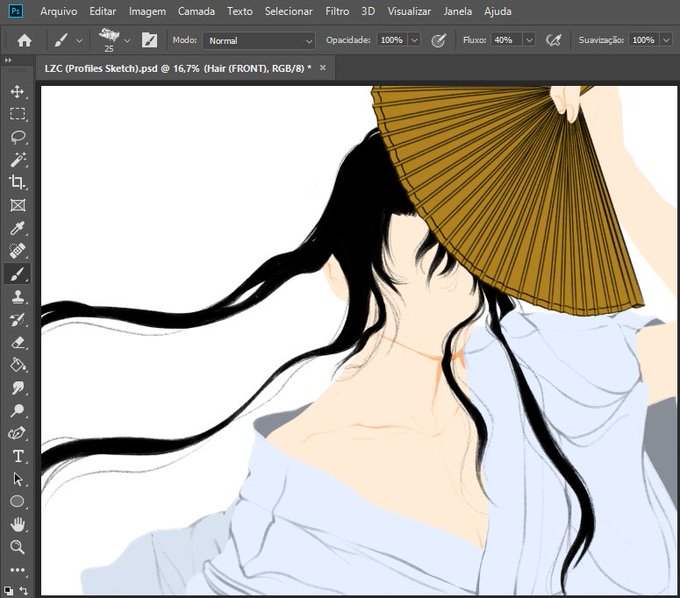
Task: Enable airbrush-style build-up effect
Action: pos(553,40)
